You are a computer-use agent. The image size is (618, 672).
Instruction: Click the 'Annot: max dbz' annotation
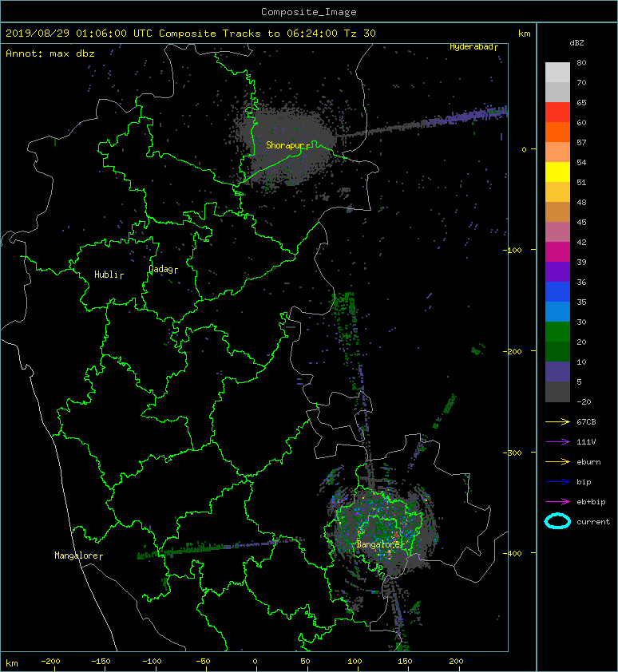pos(50,53)
